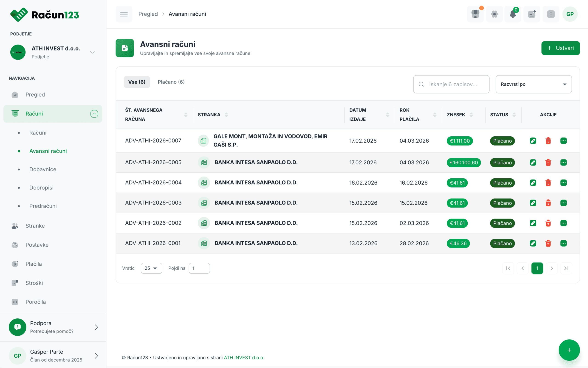Viewport: 588px width, 368px height.
Task: Click the Iskanje search field
Action: coord(453,84)
